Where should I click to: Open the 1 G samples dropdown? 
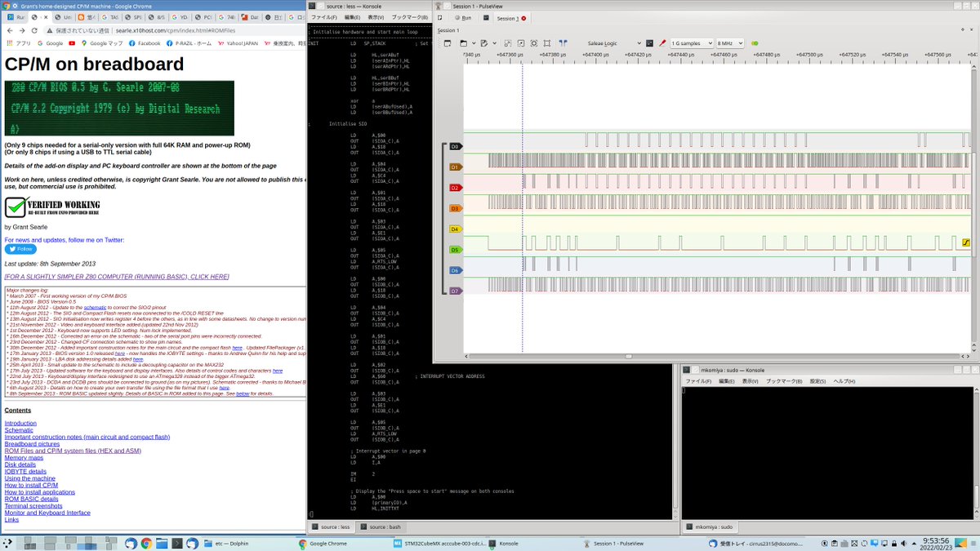[692, 42]
